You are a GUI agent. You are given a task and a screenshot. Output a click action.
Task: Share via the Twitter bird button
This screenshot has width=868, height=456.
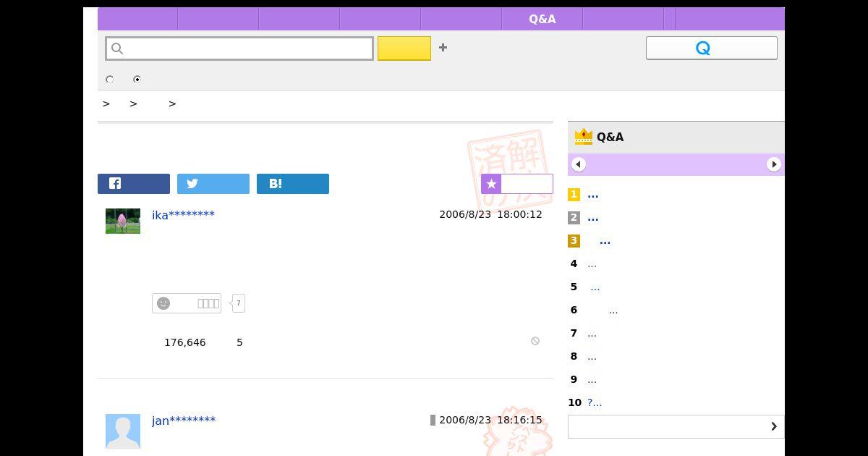coord(213,184)
